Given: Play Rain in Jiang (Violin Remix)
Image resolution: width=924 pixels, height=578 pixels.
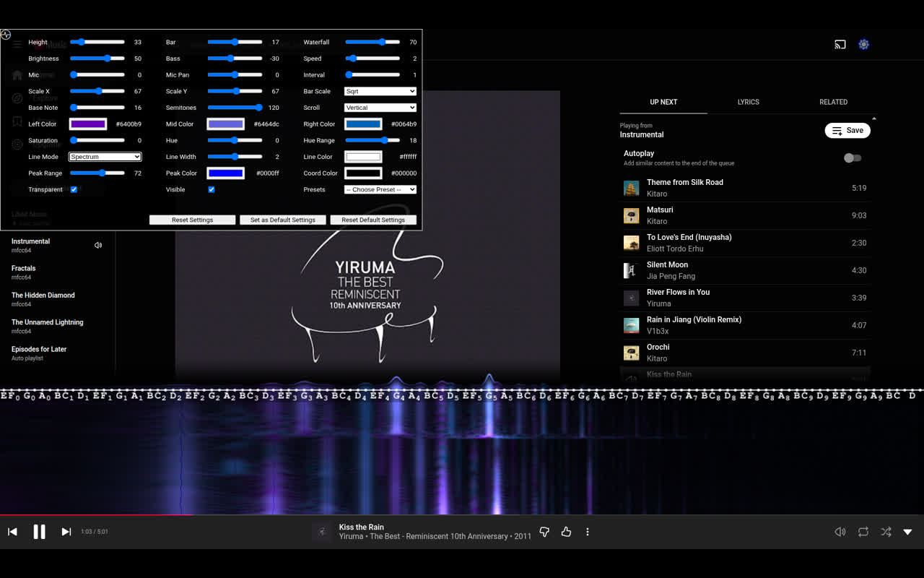Looking at the screenshot, I should [745, 325].
